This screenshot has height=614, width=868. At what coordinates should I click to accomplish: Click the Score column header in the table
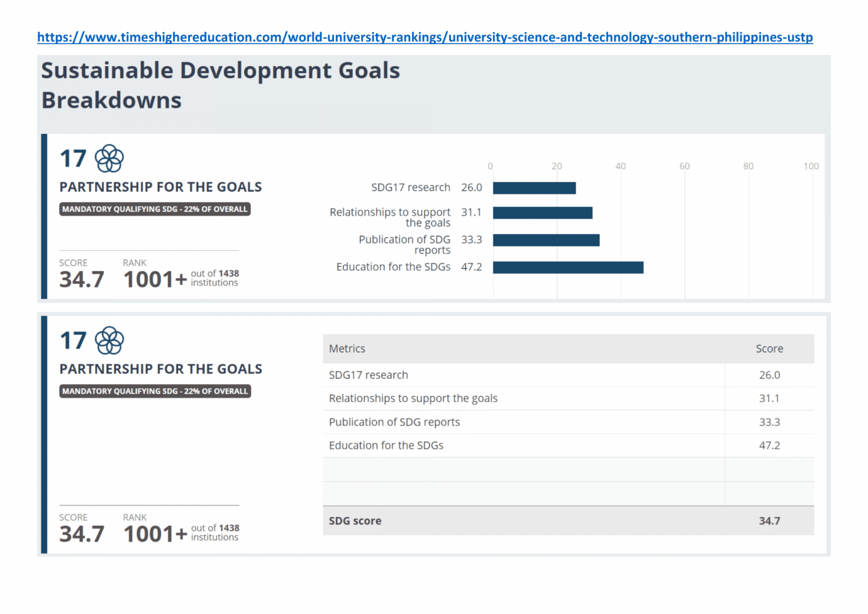769,349
